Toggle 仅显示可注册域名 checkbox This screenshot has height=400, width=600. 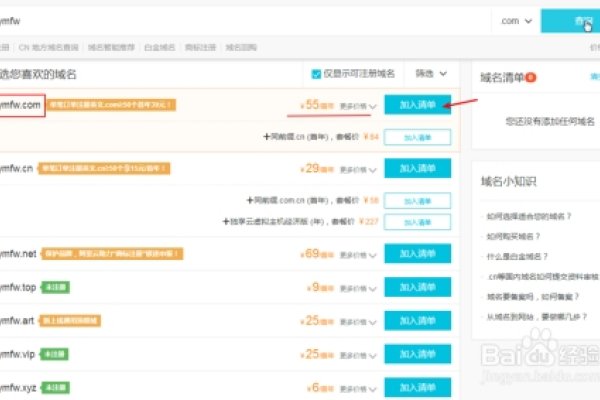[x=317, y=74]
